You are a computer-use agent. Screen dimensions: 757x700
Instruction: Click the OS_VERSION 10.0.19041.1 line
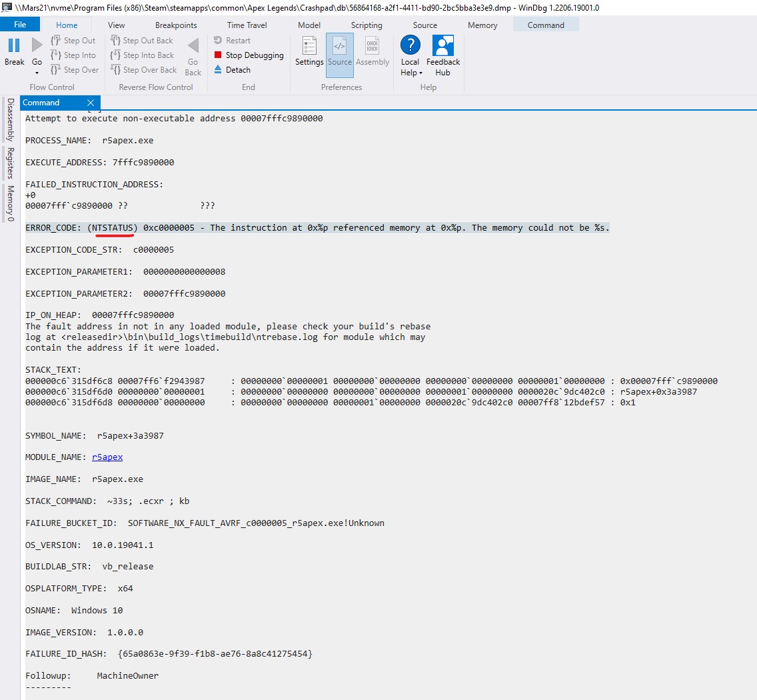click(x=89, y=545)
